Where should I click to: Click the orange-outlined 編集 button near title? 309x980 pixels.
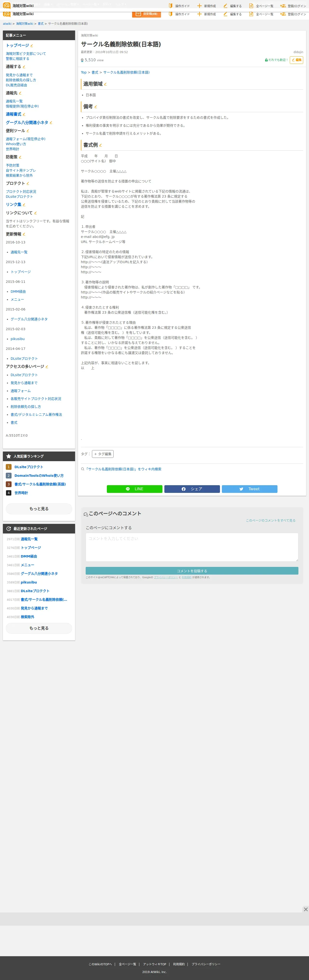pos(296,60)
